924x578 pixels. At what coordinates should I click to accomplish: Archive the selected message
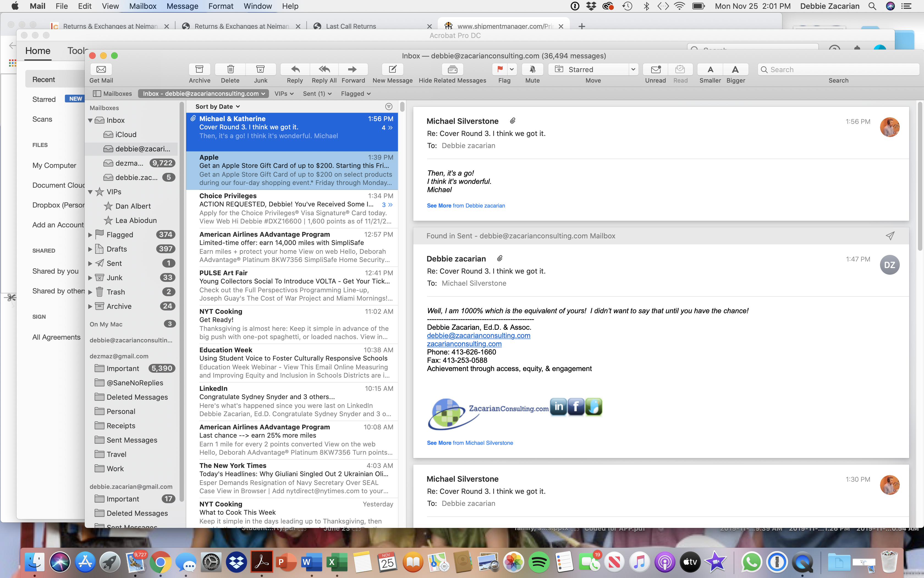[x=199, y=69]
